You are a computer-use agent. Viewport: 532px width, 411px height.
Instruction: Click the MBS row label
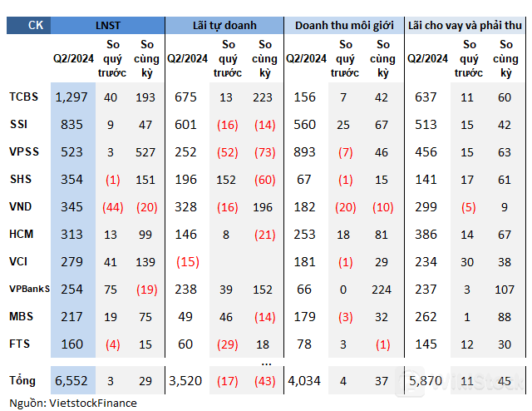click(x=22, y=317)
